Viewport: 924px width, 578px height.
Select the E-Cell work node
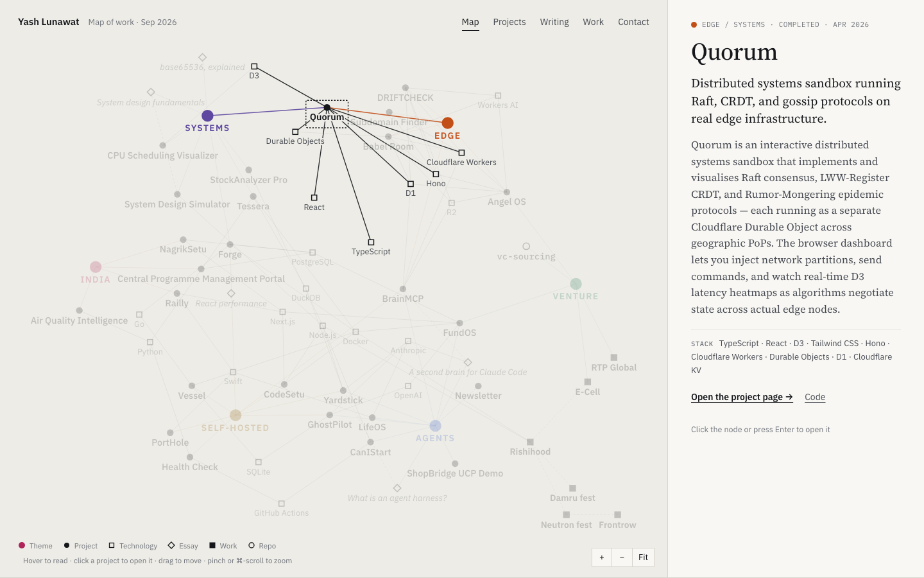click(588, 382)
